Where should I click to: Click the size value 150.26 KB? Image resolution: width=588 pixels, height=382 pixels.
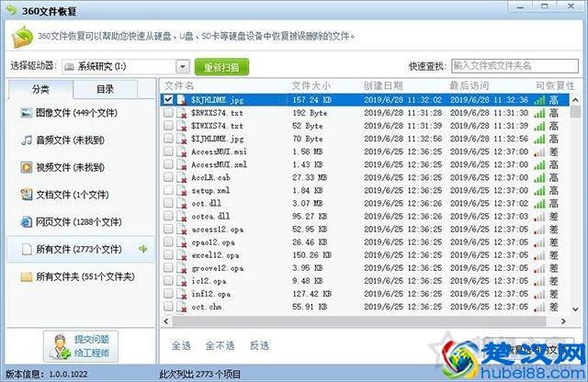point(312,255)
